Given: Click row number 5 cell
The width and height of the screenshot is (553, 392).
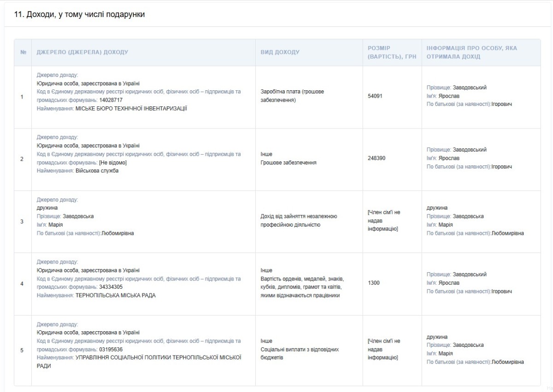Looking at the screenshot, I should [22, 351].
